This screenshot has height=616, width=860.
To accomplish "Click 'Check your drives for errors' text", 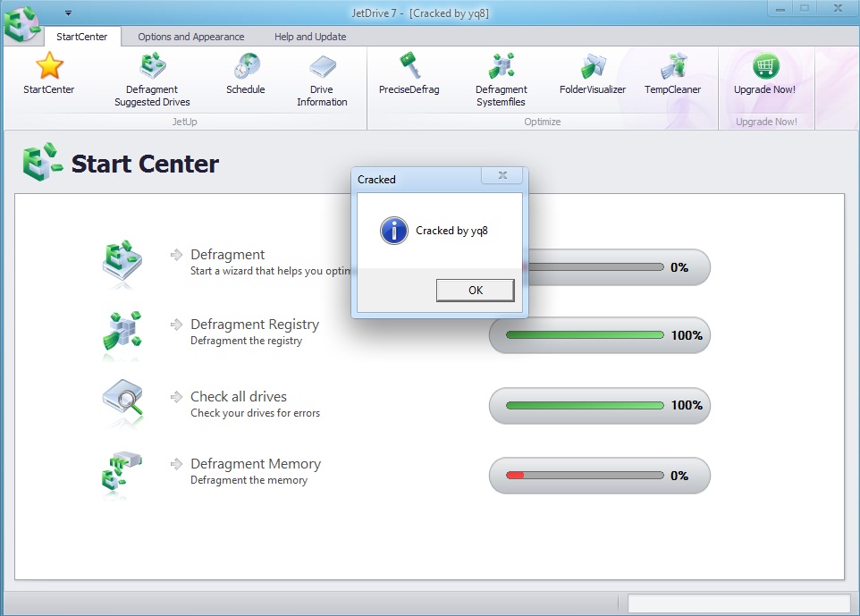I will [x=255, y=413].
